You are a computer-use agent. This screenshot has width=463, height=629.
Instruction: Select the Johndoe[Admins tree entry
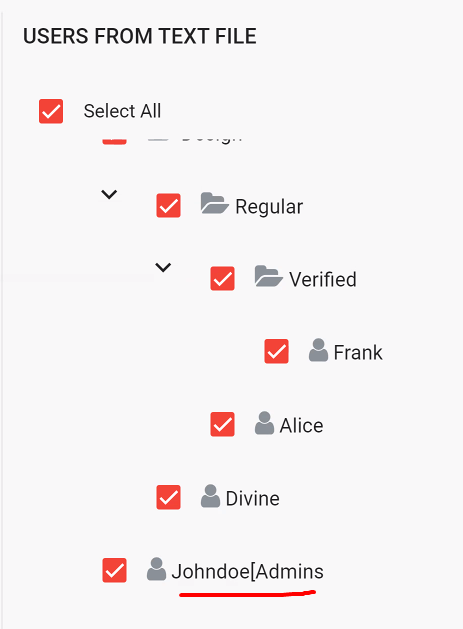coord(248,571)
